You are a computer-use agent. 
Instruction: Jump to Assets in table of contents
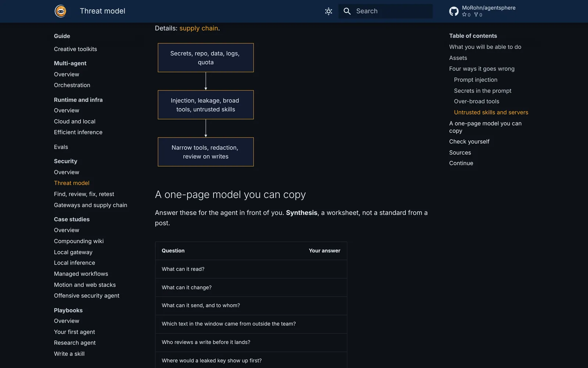point(458,58)
